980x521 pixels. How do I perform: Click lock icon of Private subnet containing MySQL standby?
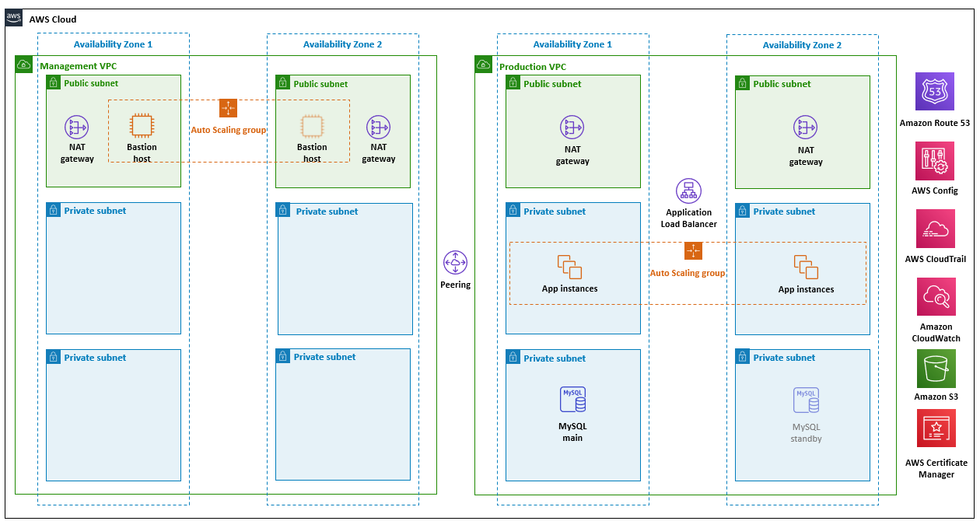[743, 358]
